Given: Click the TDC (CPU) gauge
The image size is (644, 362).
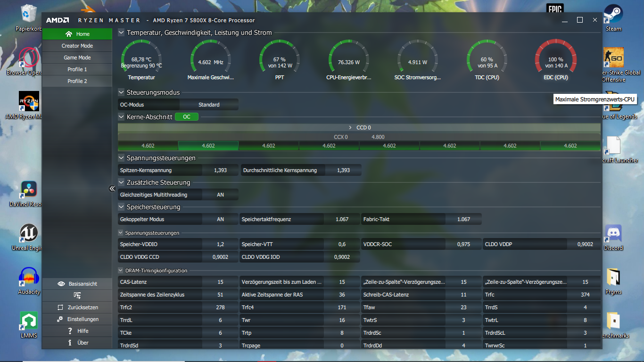Looking at the screenshot, I should click(x=487, y=60).
